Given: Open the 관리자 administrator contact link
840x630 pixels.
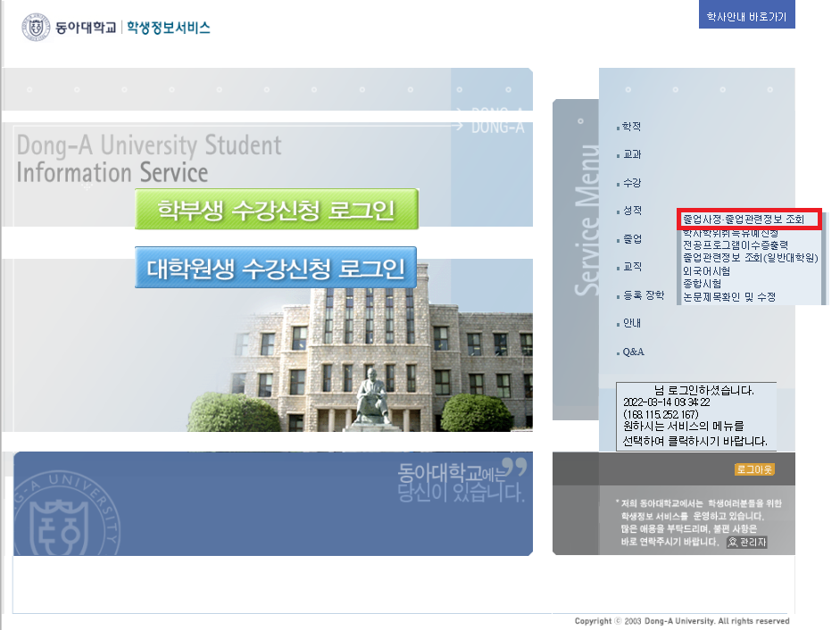Looking at the screenshot, I should coord(747,543).
